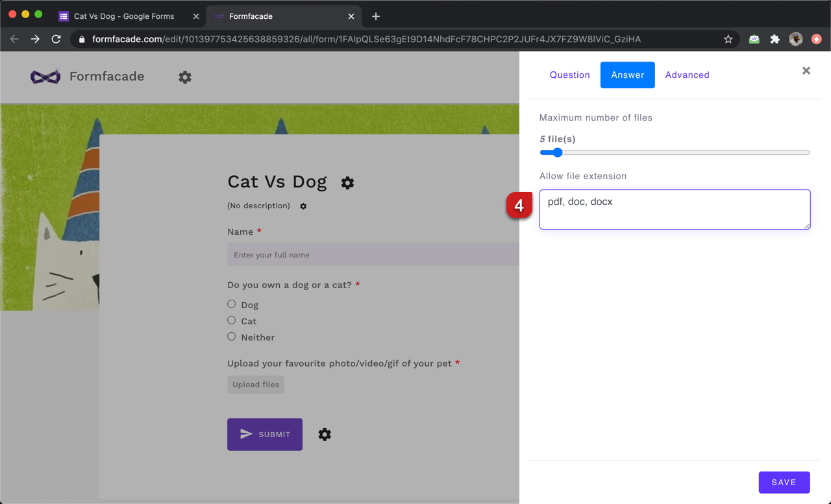Click the bookmark star in the address bar

point(728,39)
